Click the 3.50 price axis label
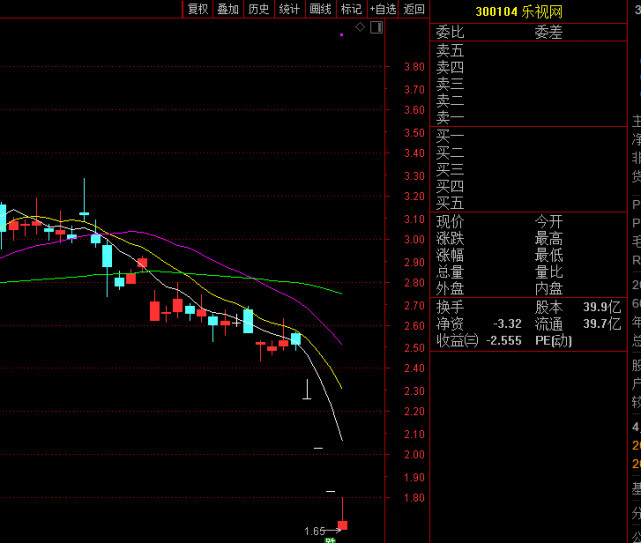641x543 pixels. point(414,133)
